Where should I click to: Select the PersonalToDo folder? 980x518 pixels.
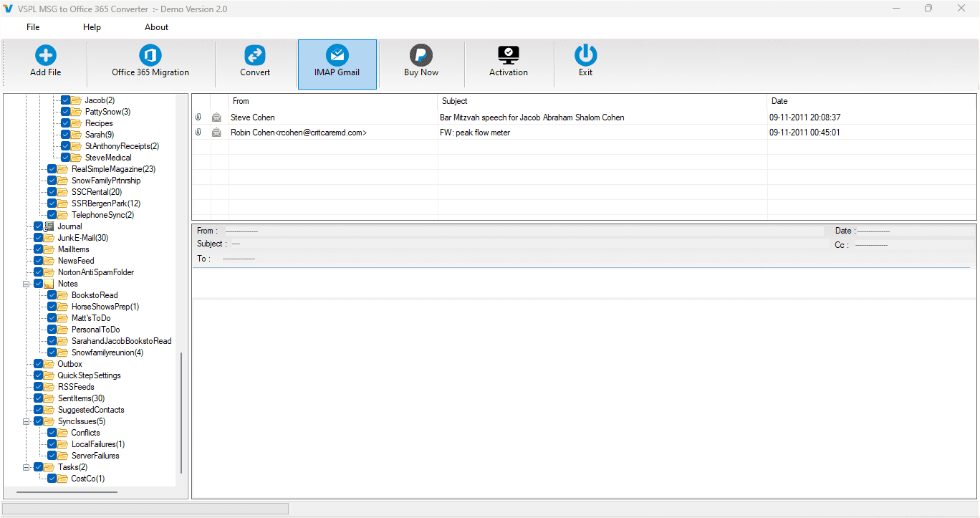tap(95, 330)
